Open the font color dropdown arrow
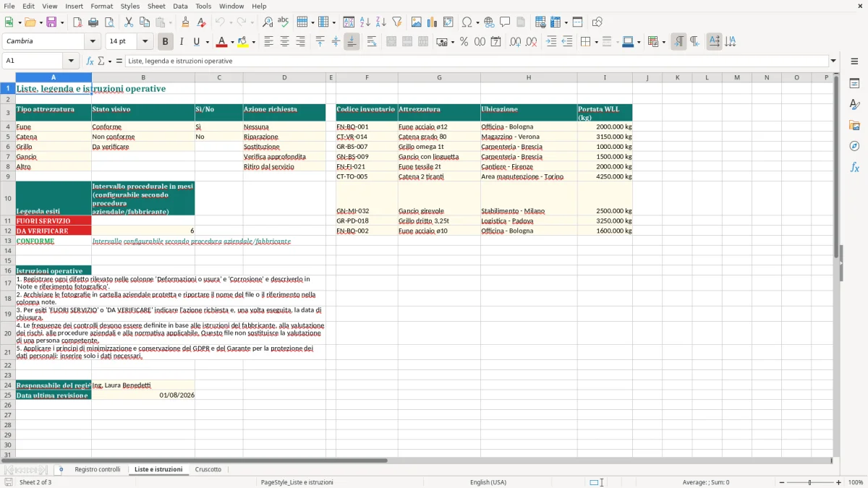The width and height of the screenshot is (868, 488). point(231,42)
